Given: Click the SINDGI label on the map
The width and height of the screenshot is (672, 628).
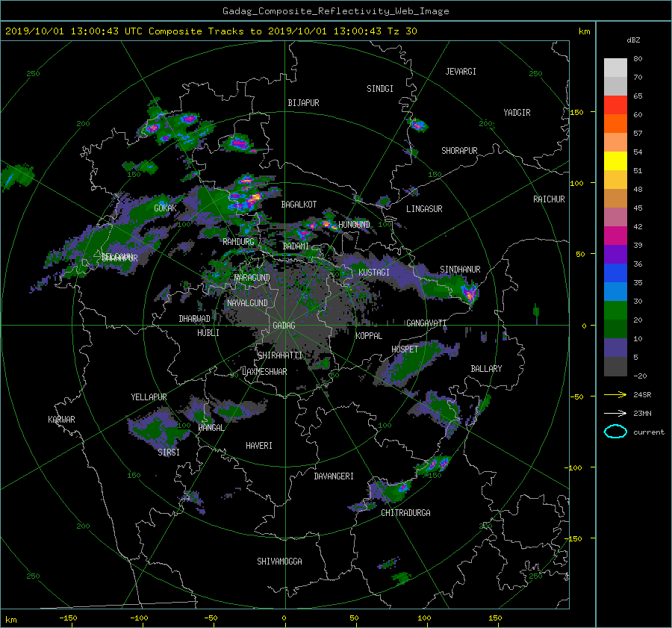Looking at the screenshot, I should tap(380, 89).
